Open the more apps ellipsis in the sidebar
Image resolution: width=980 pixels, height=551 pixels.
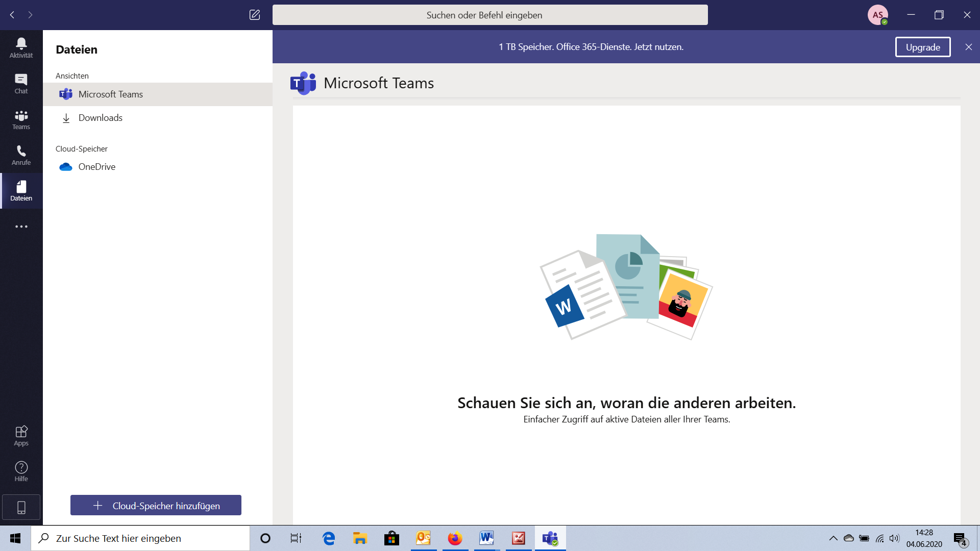click(x=21, y=227)
